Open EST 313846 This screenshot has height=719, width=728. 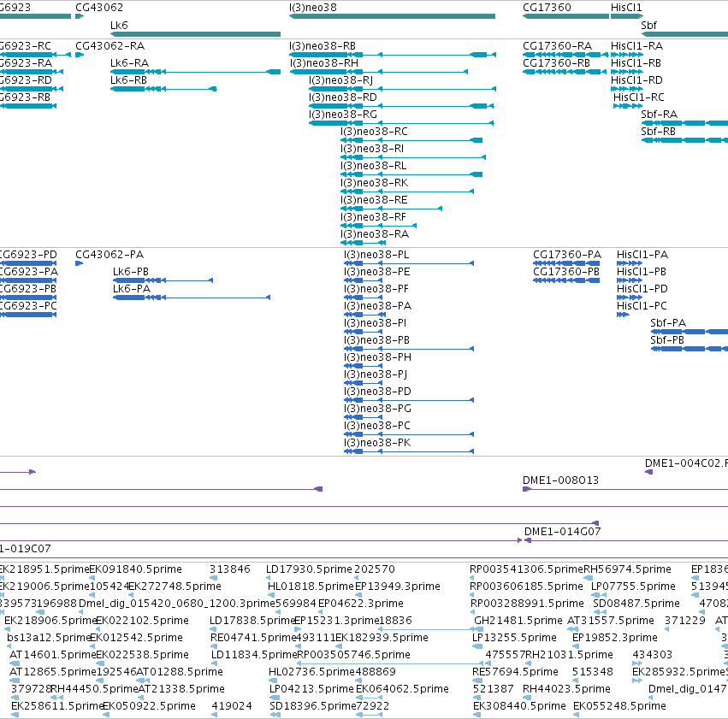click(x=230, y=569)
